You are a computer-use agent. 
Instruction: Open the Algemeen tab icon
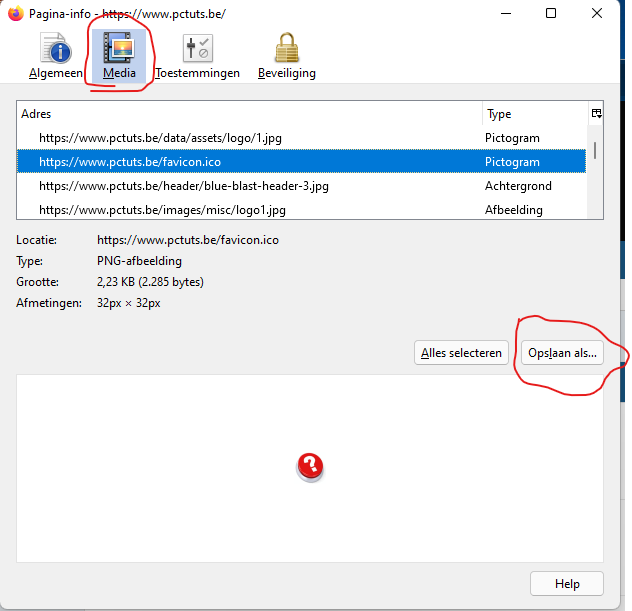tap(56, 50)
